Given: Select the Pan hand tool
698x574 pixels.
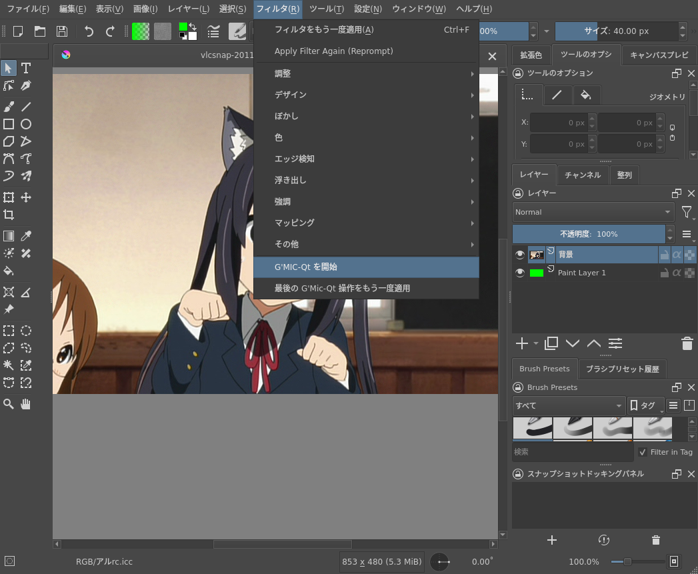Looking at the screenshot, I should point(26,404).
